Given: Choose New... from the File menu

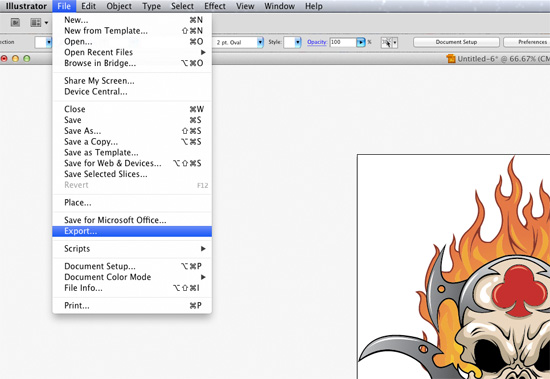Looking at the screenshot, I should coord(132,20).
